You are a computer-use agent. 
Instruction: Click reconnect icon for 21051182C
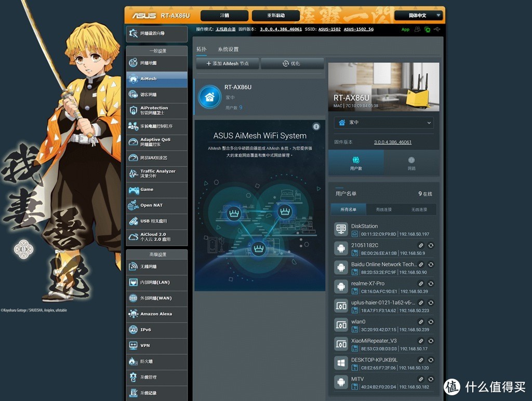pyautogui.click(x=431, y=245)
